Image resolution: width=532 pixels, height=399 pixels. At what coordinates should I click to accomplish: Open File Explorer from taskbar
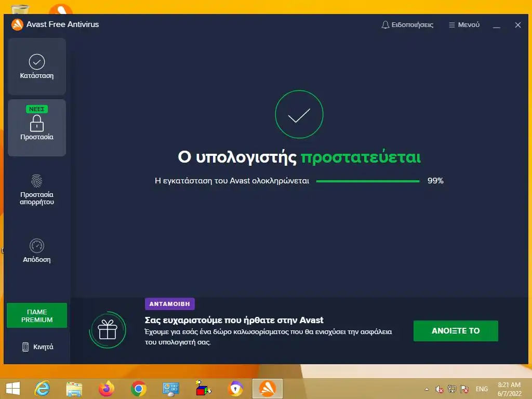pos(74,389)
